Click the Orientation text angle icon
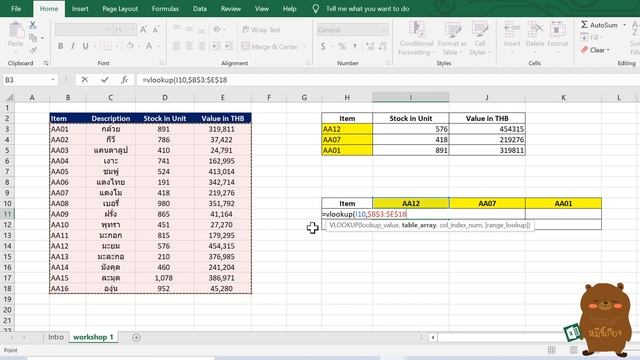Screen dimensions: 640x360 [217, 29]
